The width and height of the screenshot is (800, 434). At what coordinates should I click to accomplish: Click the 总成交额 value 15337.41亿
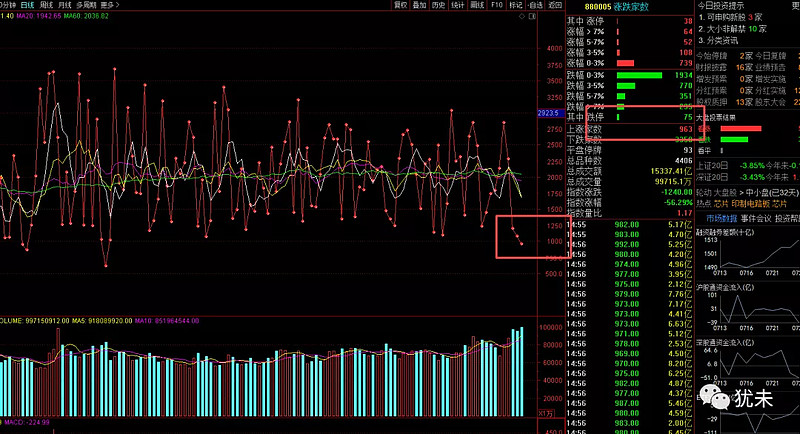click(x=671, y=171)
